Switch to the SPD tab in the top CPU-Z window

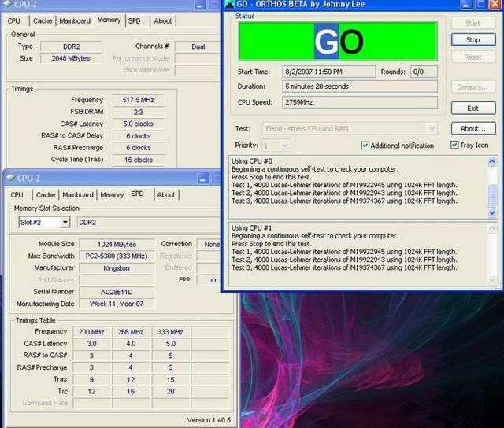pos(135,21)
